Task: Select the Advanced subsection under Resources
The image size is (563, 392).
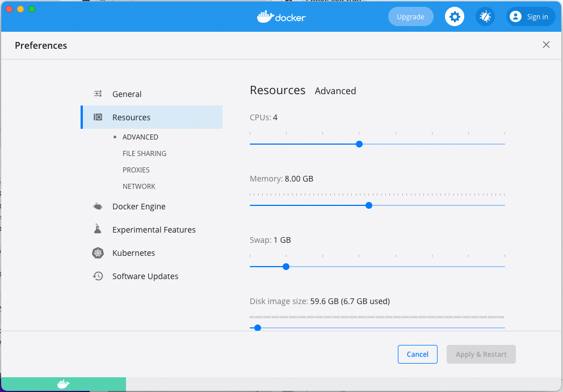Action: (140, 137)
